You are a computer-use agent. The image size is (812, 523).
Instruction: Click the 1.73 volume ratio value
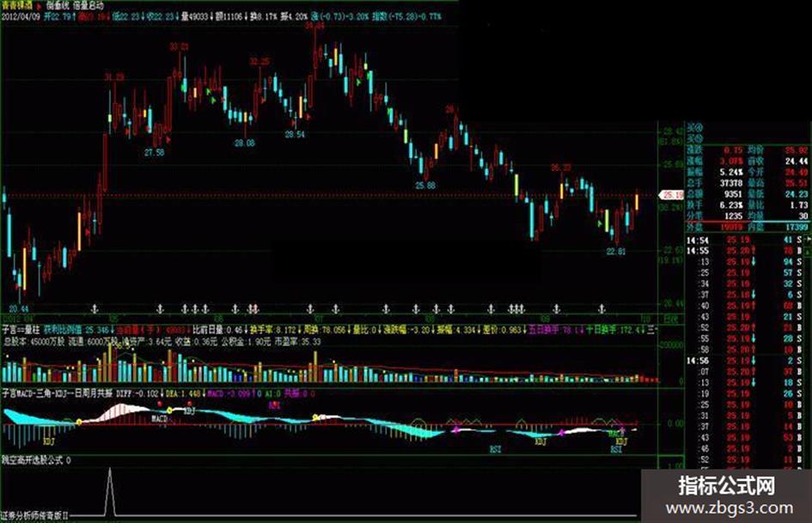[x=800, y=205]
